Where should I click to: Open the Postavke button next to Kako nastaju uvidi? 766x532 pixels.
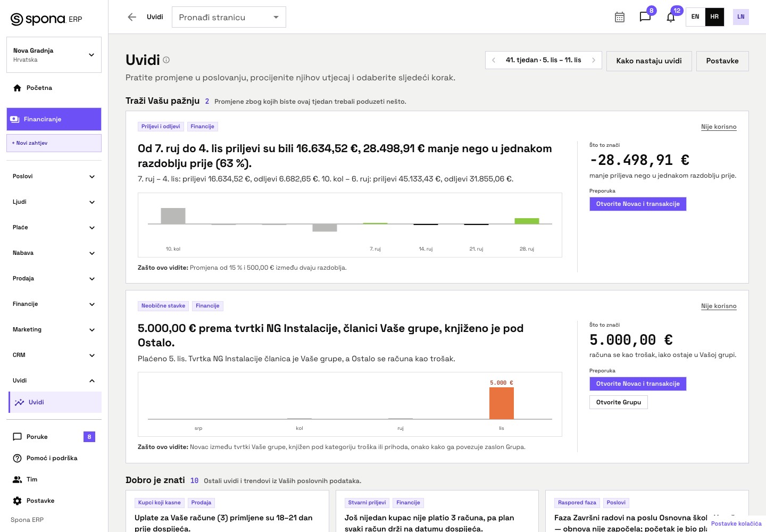(x=722, y=61)
